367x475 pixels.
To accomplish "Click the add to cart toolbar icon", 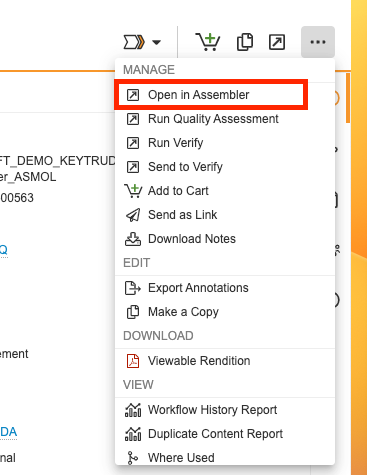I will [207, 42].
